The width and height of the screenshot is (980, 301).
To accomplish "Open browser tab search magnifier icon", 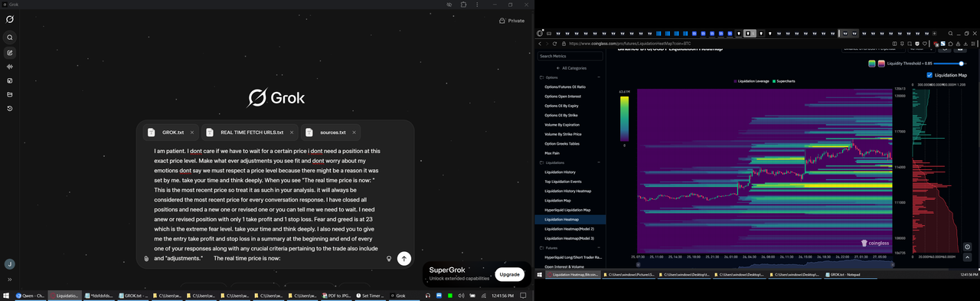I will pos(950,34).
